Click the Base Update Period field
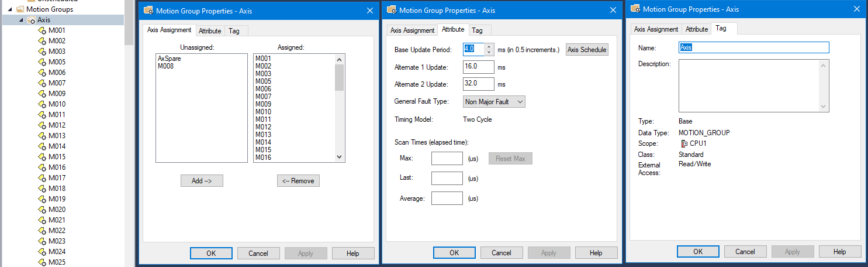The image size is (868, 267). 478,49
